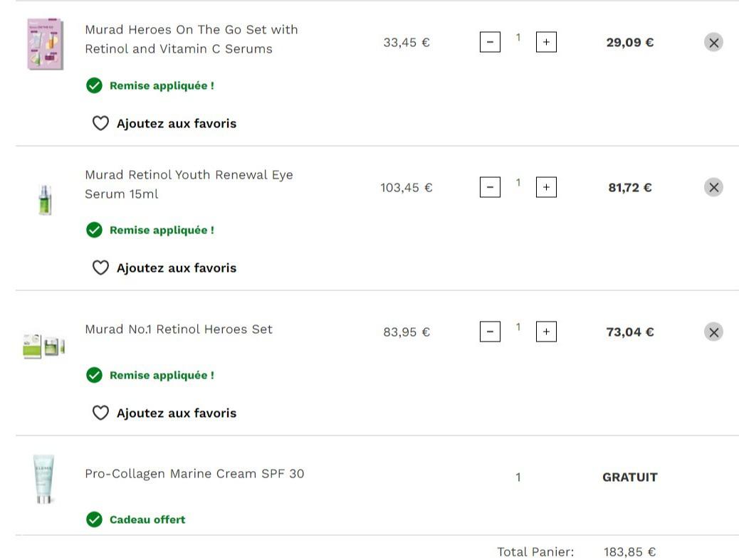Click the No.1 Retinol Heroes Set thumbnail
Image resolution: width=739 pixels, height=560 pixels.
[x=44, y=346]
